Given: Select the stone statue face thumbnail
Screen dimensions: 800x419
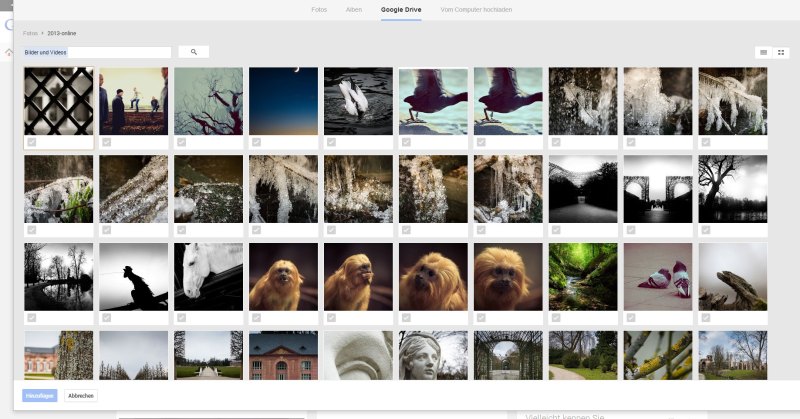Looking at the screenshot, I should point(433,355).
